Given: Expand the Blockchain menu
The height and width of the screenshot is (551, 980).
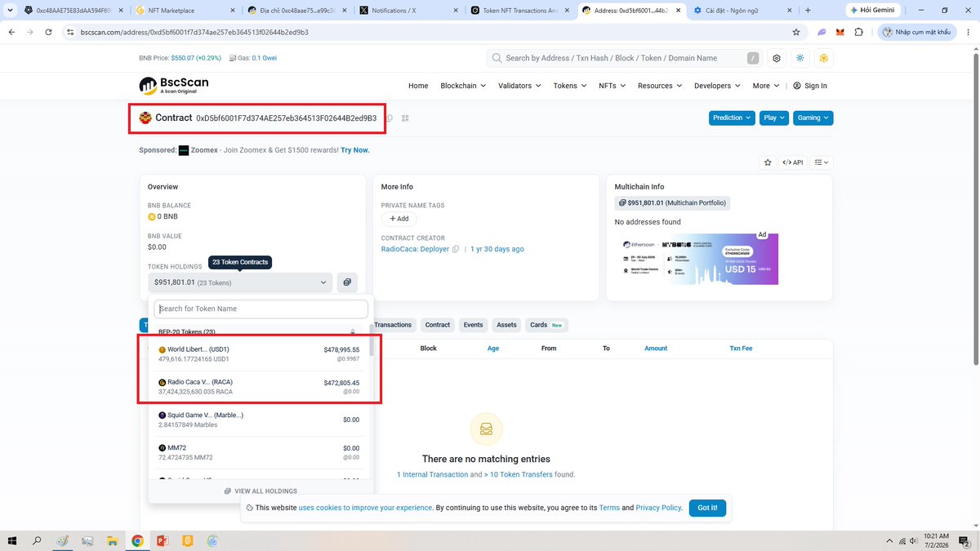Looking at the screenshot, I should click(x=463, y=86).
